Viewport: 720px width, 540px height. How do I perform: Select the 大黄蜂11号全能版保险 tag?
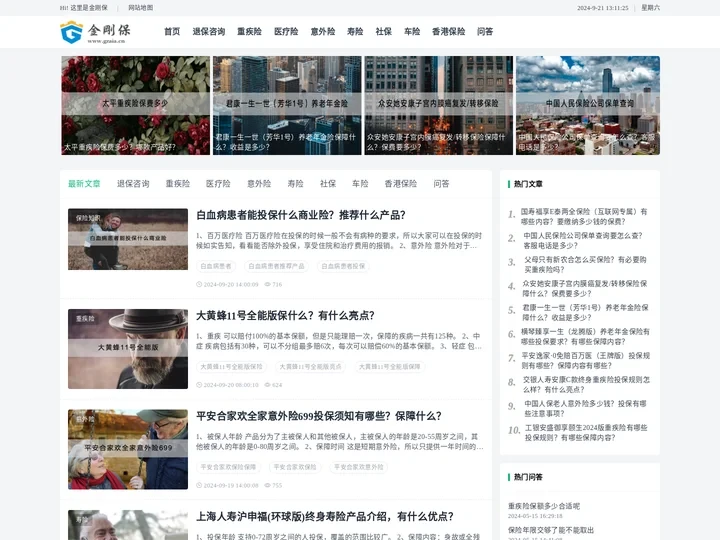pyautogui.click(x=231, y=367)
